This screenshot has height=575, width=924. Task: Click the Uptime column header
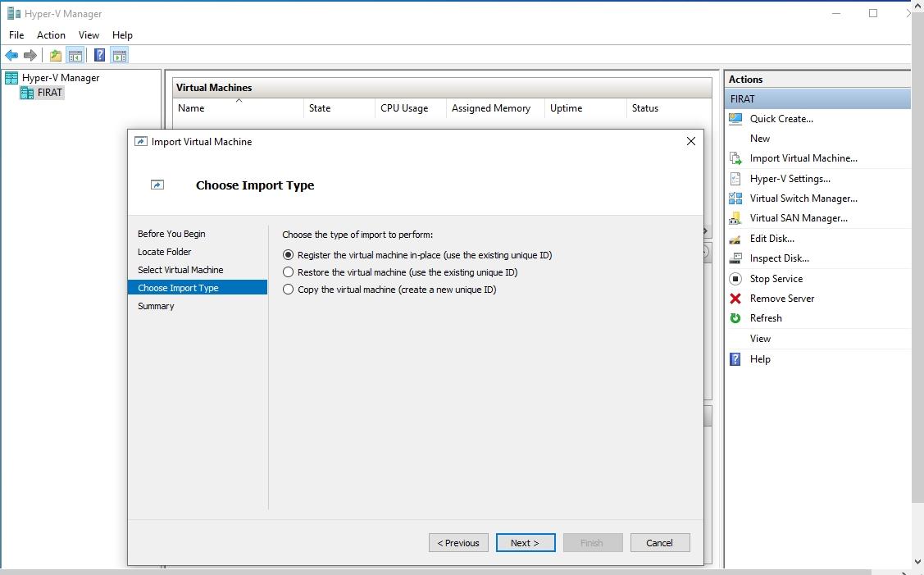tap(585, 108)
